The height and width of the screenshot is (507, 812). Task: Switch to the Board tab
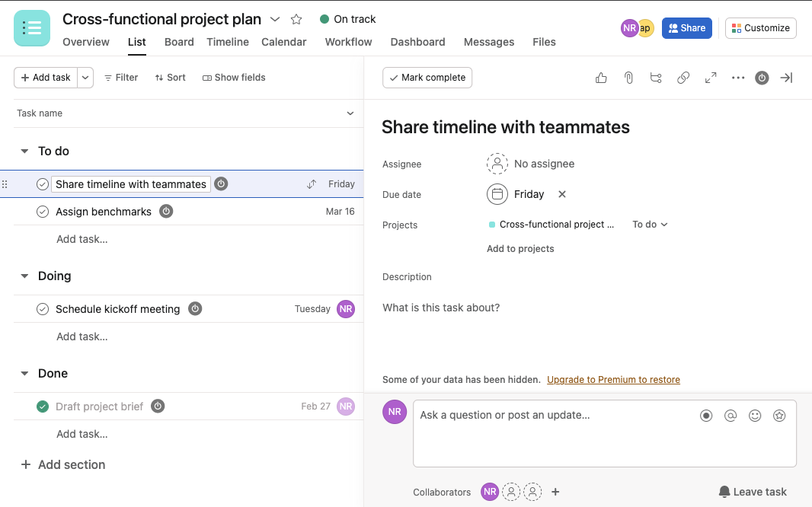click(x=179, y=42)
